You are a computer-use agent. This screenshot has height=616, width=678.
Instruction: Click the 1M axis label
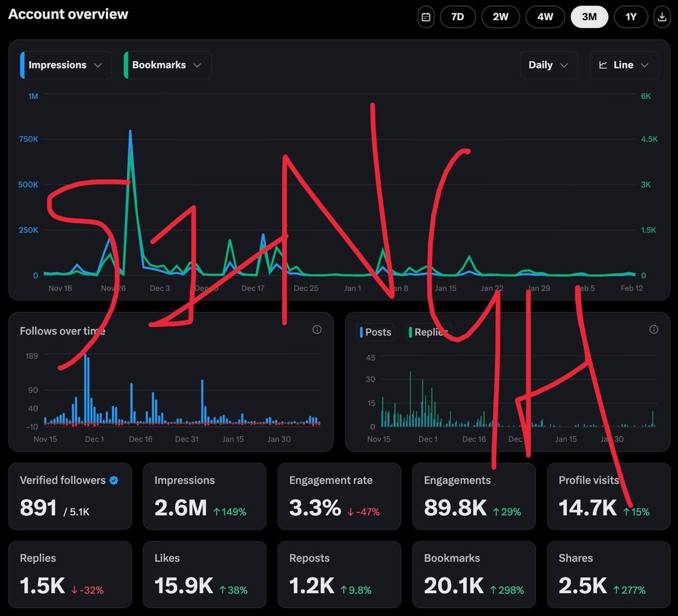coord(33,96)
